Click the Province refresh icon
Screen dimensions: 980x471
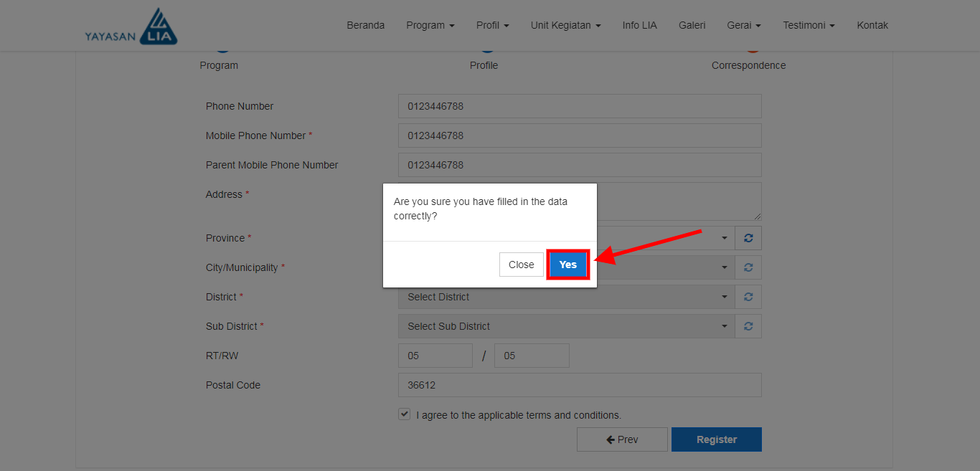point(748,238)
